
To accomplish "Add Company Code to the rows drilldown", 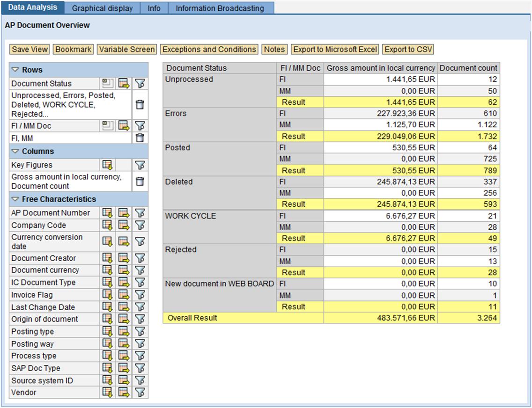I will point(107,225).
